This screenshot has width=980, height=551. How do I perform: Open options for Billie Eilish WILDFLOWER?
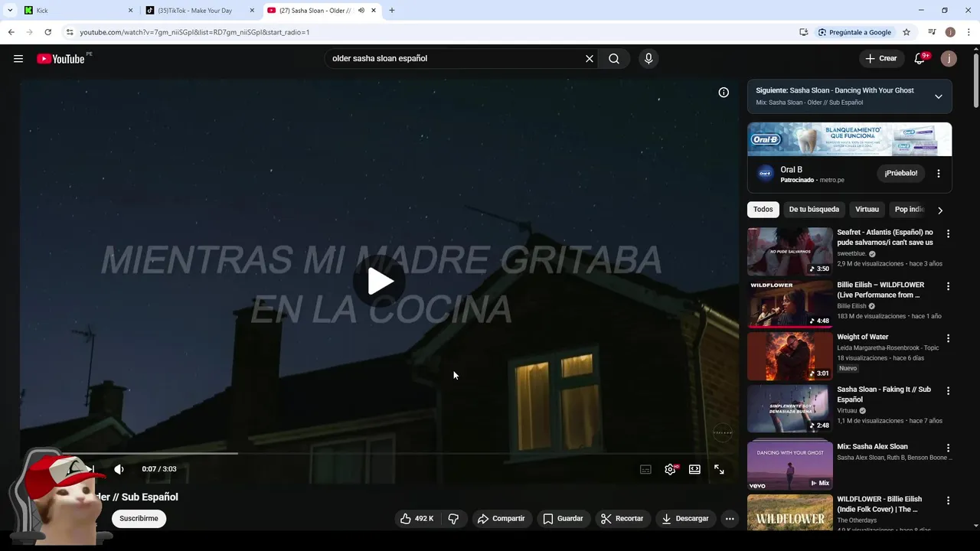pos(948,286)
